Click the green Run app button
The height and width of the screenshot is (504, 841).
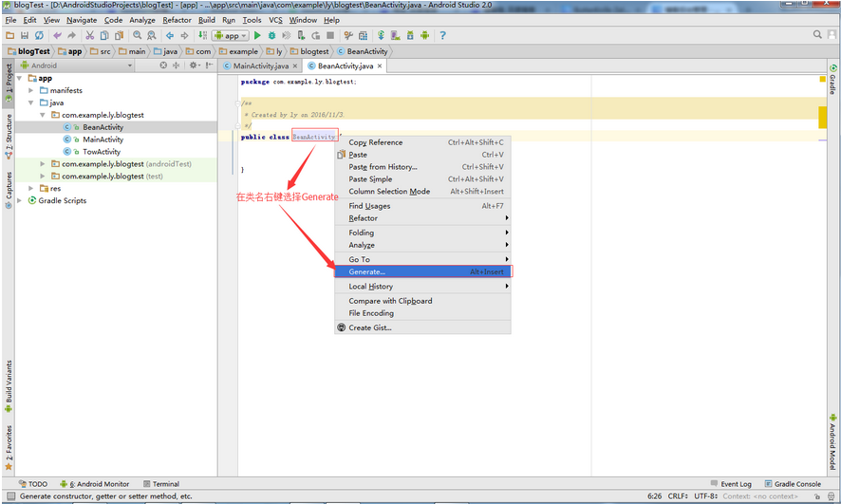257,35
